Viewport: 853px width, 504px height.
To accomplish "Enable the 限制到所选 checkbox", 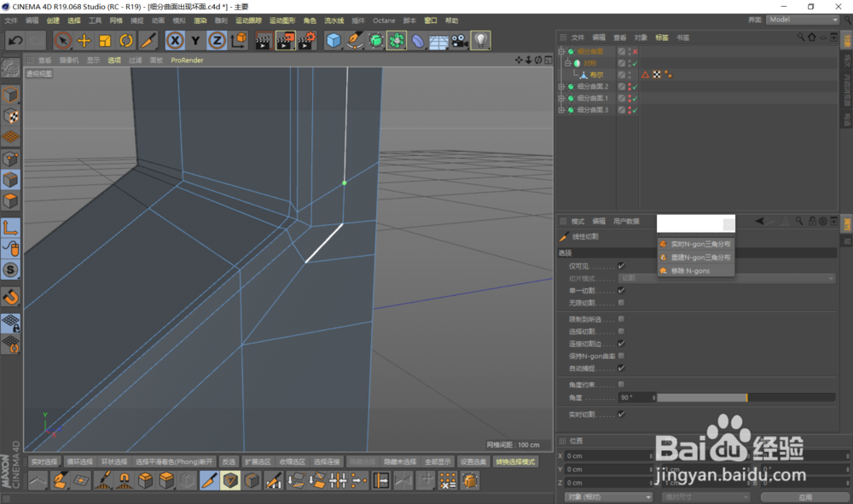I will [x=621, y=319].
